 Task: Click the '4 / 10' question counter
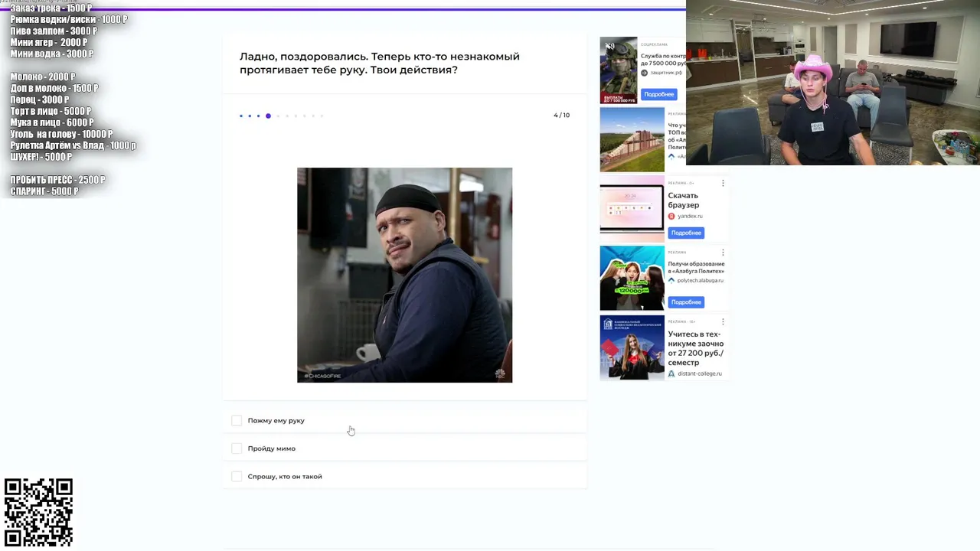(x=561, y=115)
